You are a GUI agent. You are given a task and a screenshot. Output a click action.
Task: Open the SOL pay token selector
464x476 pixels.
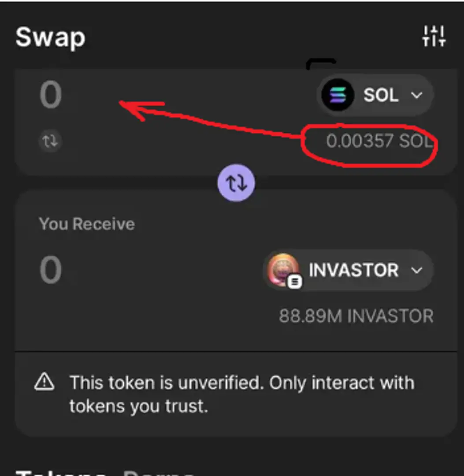[x=375, y=95]
